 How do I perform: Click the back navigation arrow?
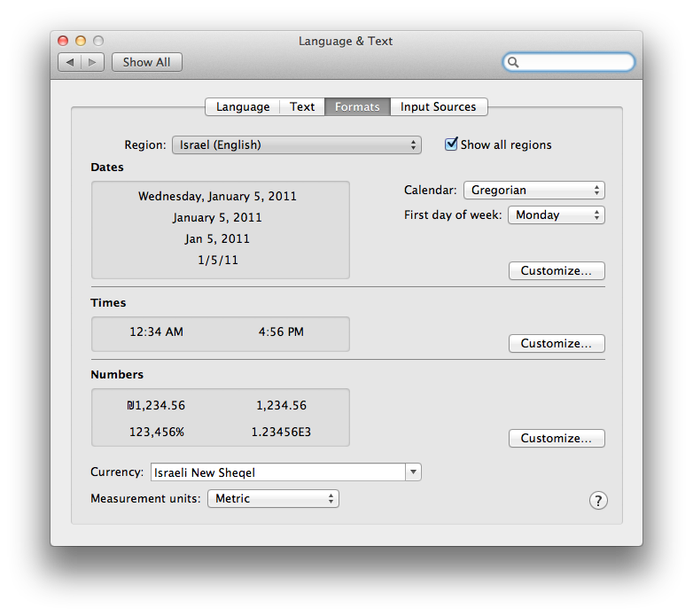[x=70, y=62]
